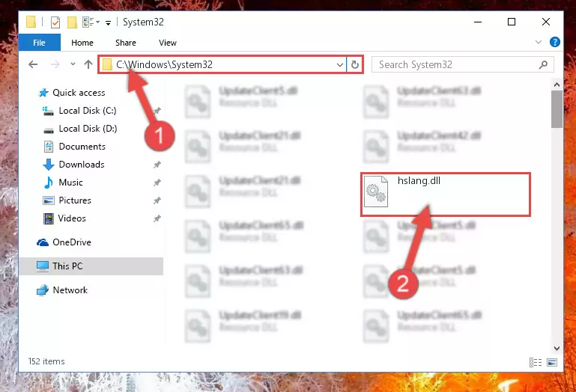Open the address bar history dropdown
Viewport: 576px width, 392px height.
[340, 65]
